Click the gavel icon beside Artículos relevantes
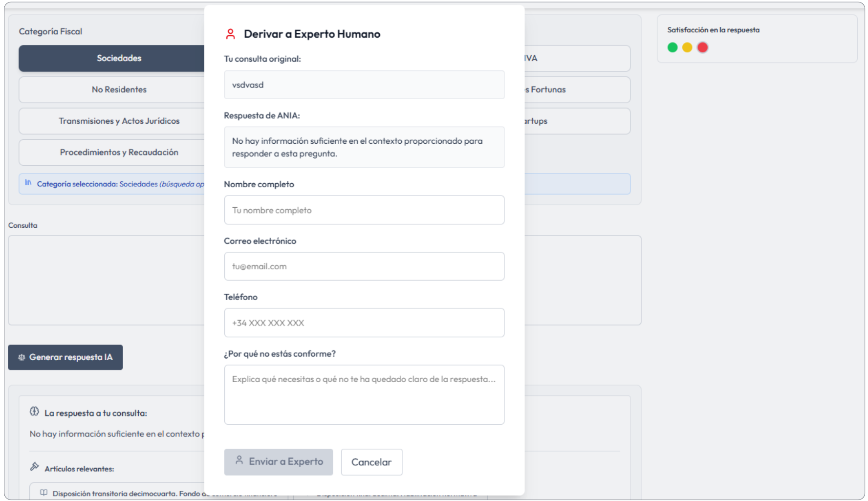 pyautogui.click(x=34, y=467)
